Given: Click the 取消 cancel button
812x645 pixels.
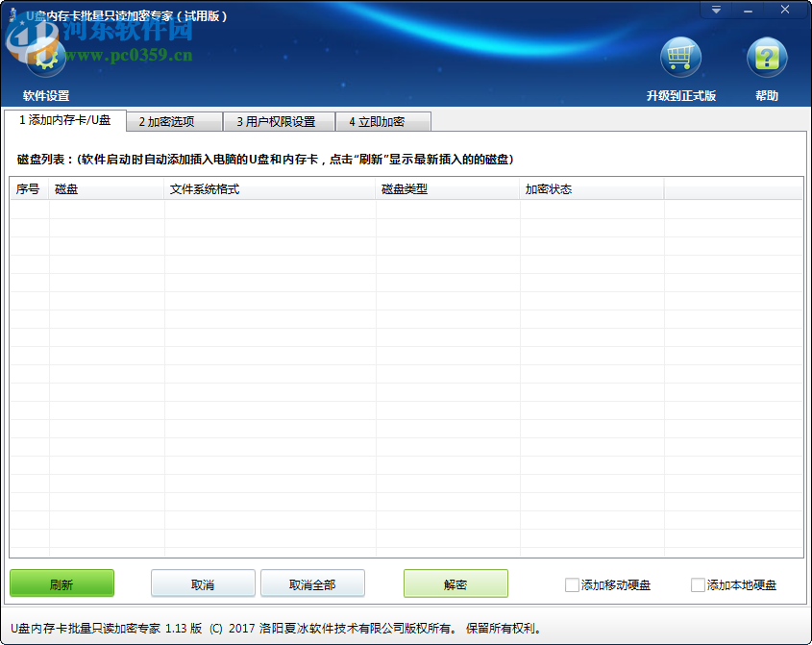Looking at the screenshot, I should 203,583.
